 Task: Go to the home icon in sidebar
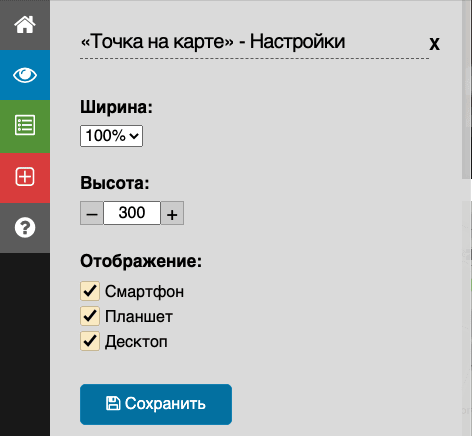[x=25, y=25]
